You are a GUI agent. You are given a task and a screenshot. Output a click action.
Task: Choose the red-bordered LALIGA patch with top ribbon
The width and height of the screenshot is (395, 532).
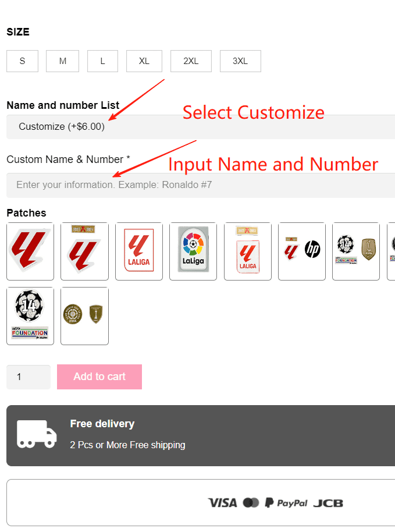click(247, 251)
